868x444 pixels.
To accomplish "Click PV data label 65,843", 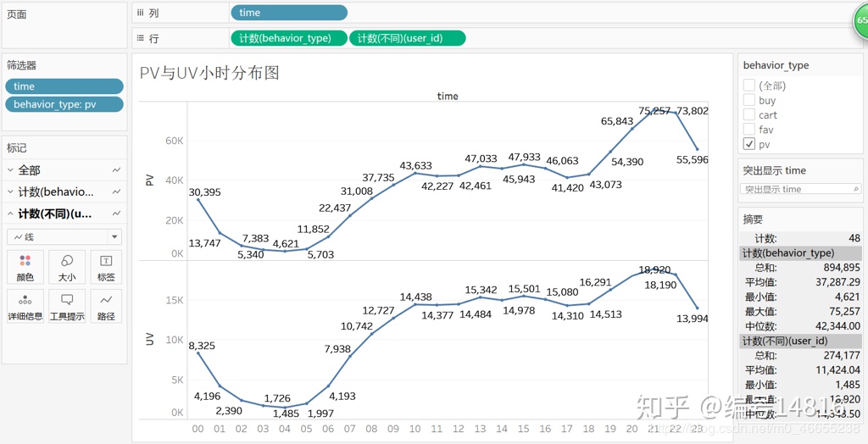I will pos(619,121).
